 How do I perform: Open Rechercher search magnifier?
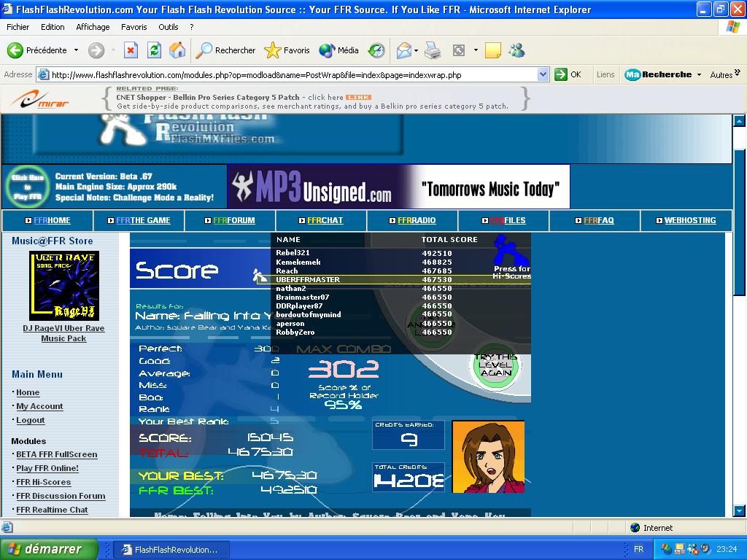coord(204,50)
